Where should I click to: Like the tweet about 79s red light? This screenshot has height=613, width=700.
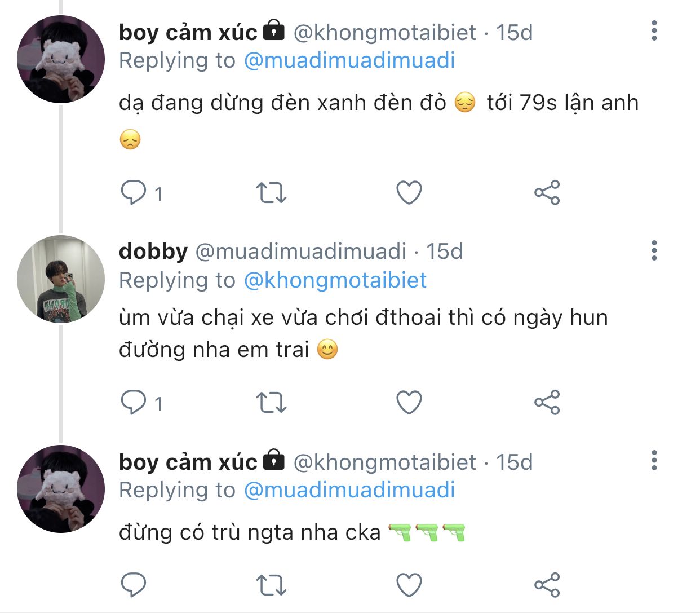pos(409,193)
